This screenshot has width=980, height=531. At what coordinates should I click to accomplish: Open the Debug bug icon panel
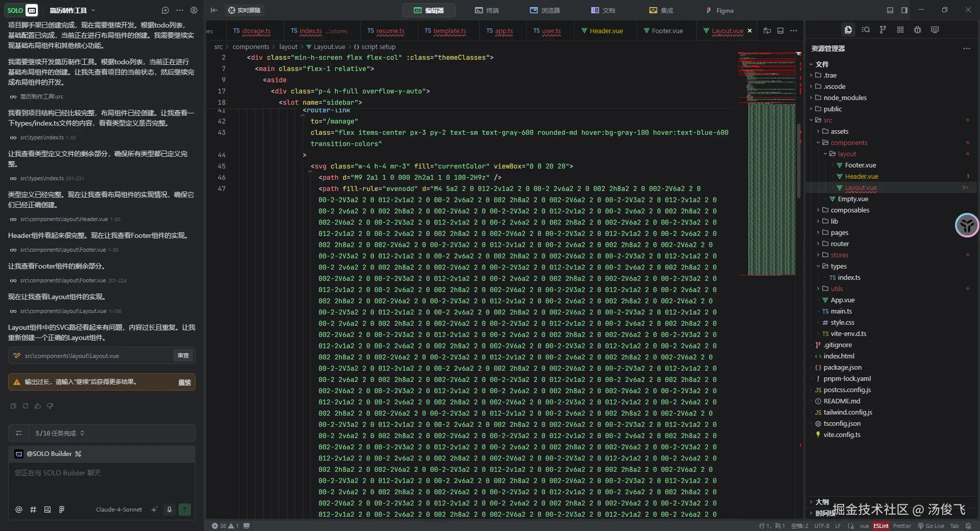point(917,30)
